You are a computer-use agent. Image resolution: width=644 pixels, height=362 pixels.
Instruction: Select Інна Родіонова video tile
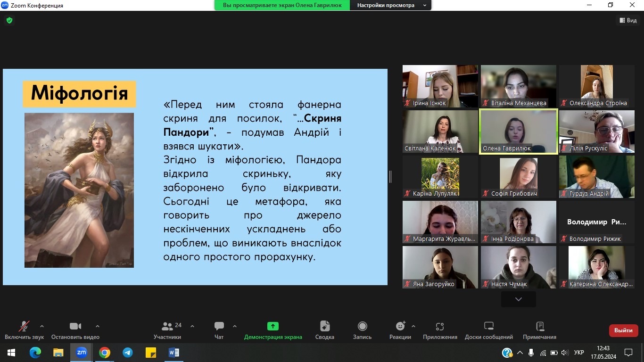519,222
